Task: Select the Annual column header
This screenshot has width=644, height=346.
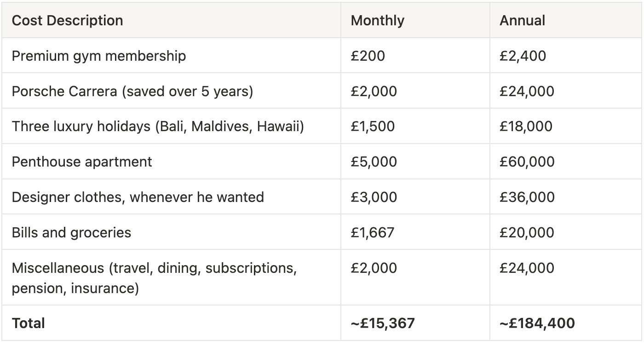Action: point(565,20)
